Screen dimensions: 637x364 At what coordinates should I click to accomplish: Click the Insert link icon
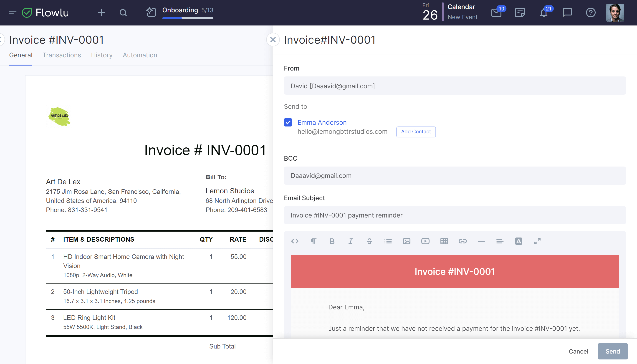463,241
